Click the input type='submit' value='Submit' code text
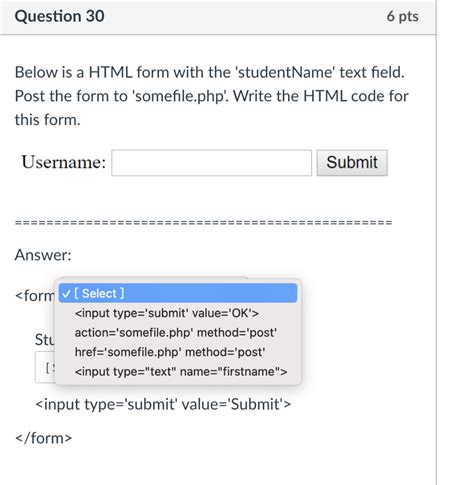Screen dimensions: 474x485 click(163, 404)
